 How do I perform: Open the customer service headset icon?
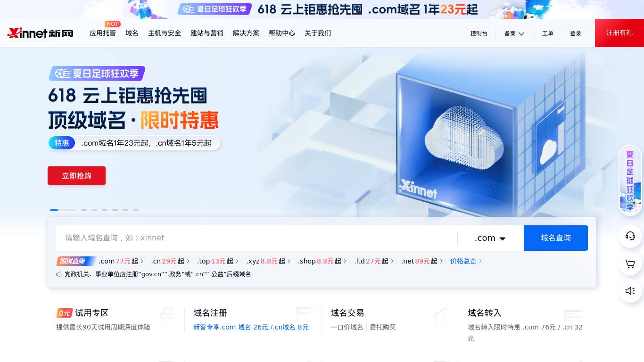(630, 236)
